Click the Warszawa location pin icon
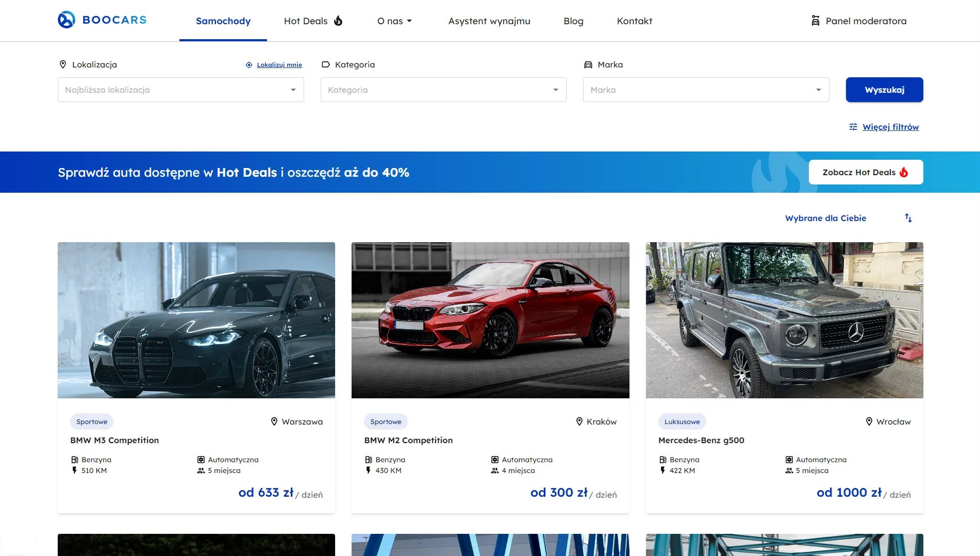This screenshot has height=556, width=980. point(274,422)
